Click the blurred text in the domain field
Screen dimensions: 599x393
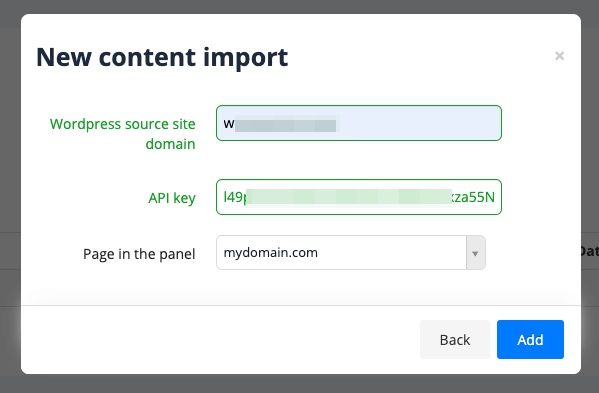286,125
